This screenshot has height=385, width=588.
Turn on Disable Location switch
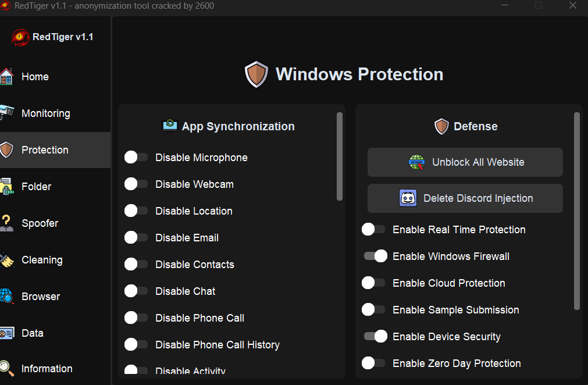pyautogui.click(x=136, y=211)
